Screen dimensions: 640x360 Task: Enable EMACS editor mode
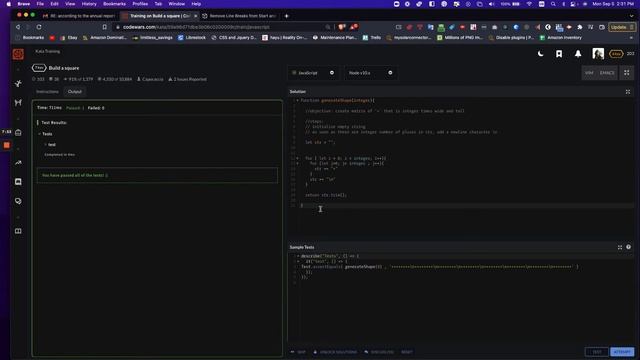point(607,73)
